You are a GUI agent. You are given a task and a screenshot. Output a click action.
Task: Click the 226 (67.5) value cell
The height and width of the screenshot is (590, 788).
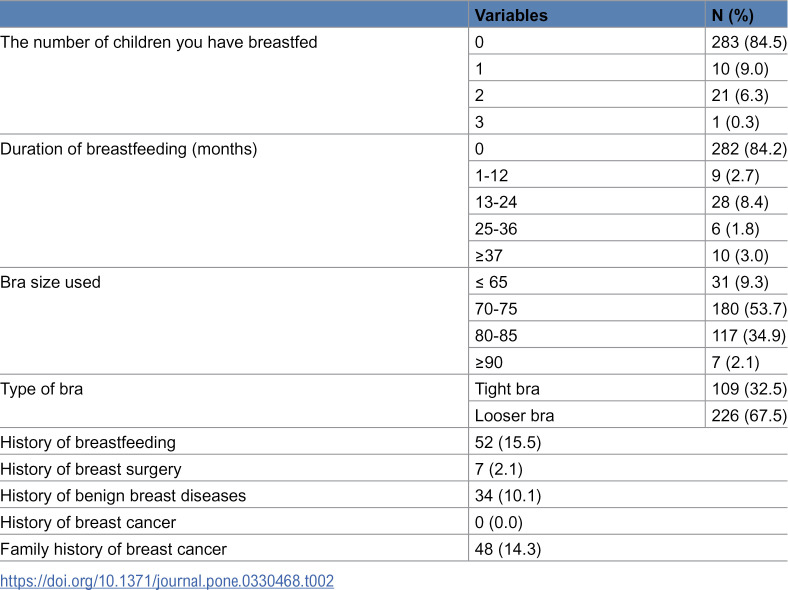click(x=749, y=416)
